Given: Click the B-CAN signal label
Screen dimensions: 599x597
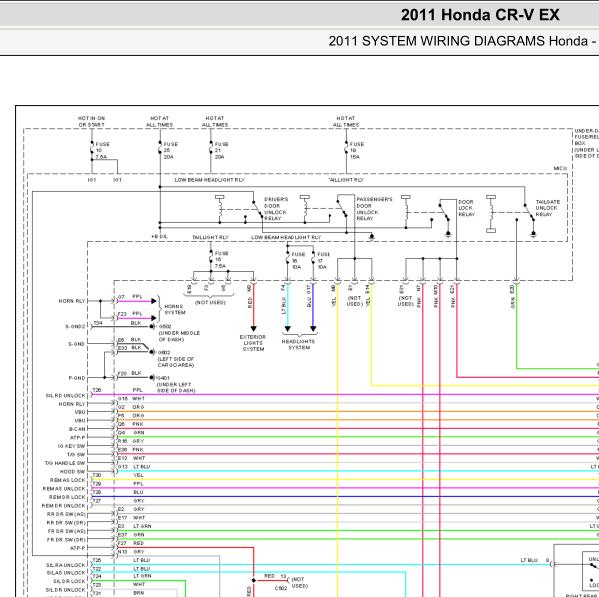Looking at the screenshot, I should tap(77, 429).
